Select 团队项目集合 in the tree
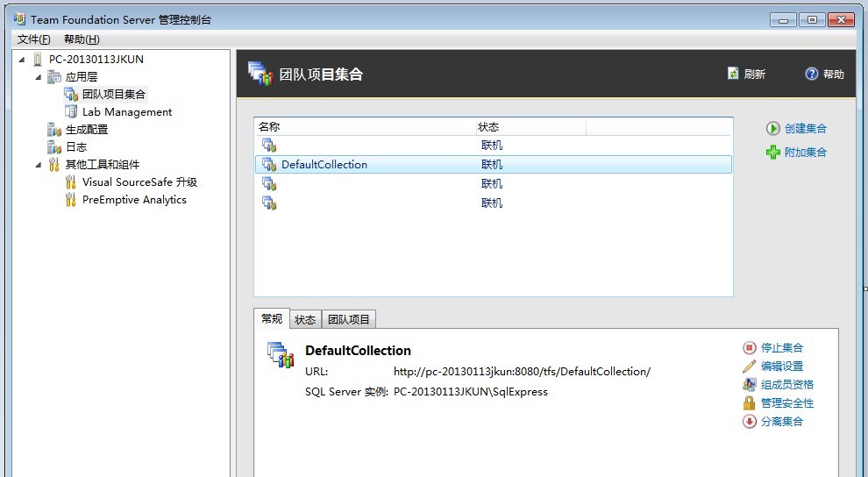 coord(114,94)
